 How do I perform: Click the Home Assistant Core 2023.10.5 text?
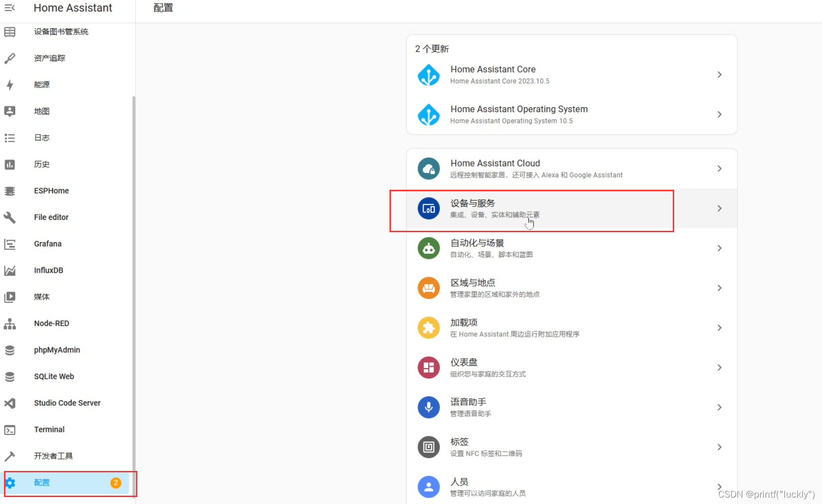click(500, 81)
